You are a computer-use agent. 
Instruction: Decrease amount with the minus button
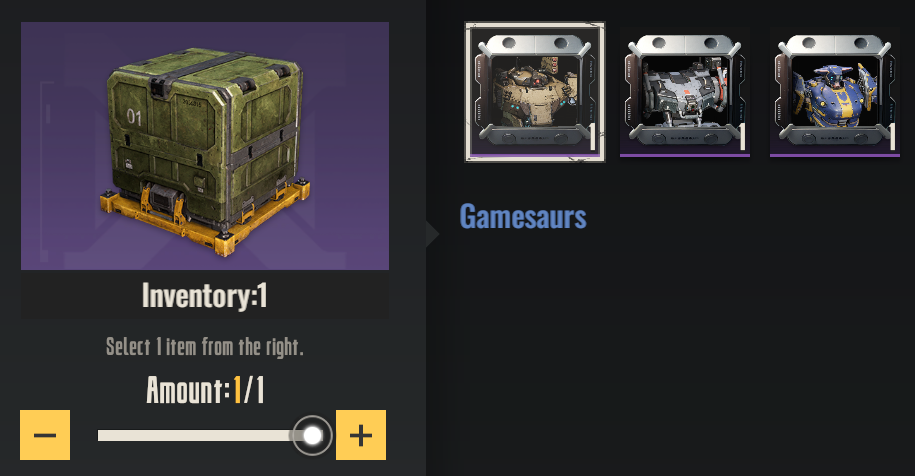click(x=45, y=435)
